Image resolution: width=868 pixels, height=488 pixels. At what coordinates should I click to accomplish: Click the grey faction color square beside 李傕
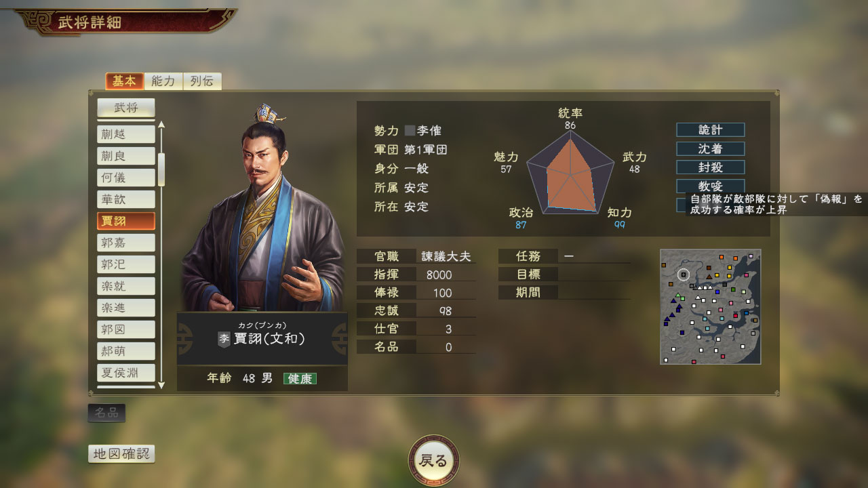pyautogui.click(x=410, y=130)
